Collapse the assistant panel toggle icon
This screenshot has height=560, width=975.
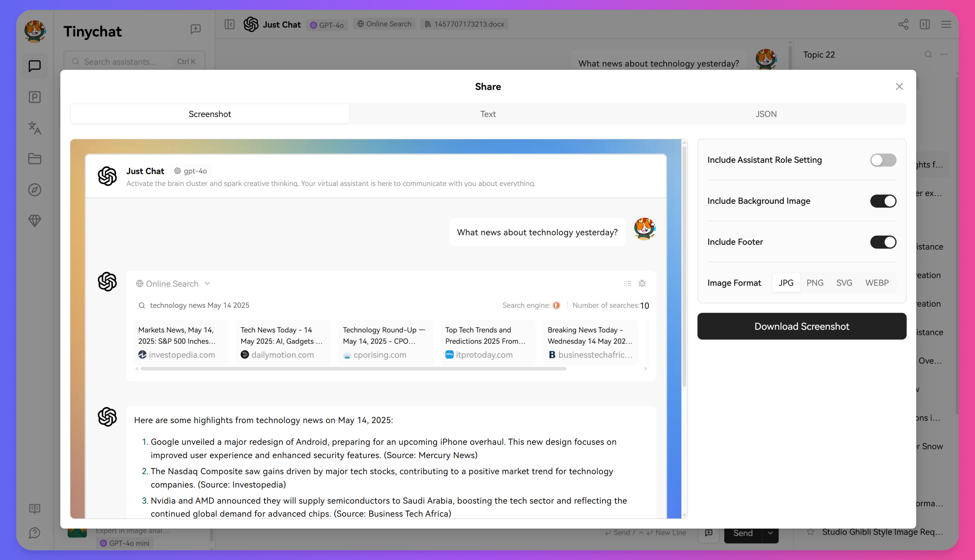[229, 24]
